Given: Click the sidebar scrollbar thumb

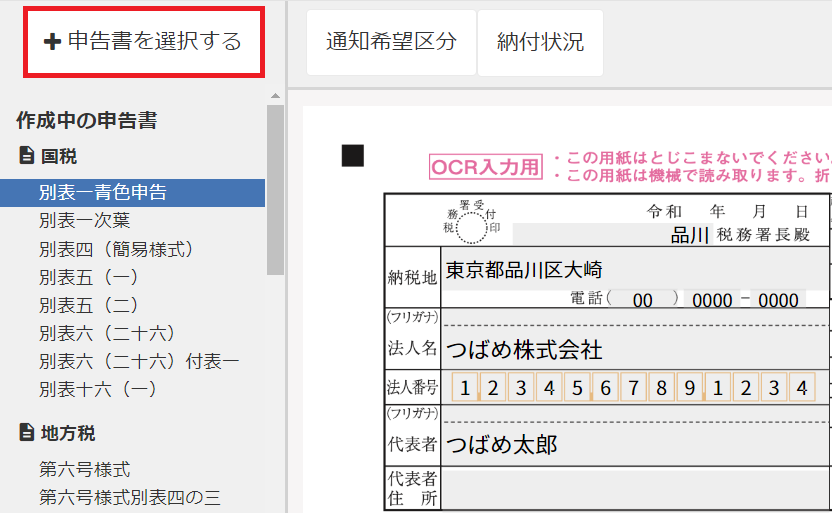Looking at the screenshot, I should tap(275, 190).
